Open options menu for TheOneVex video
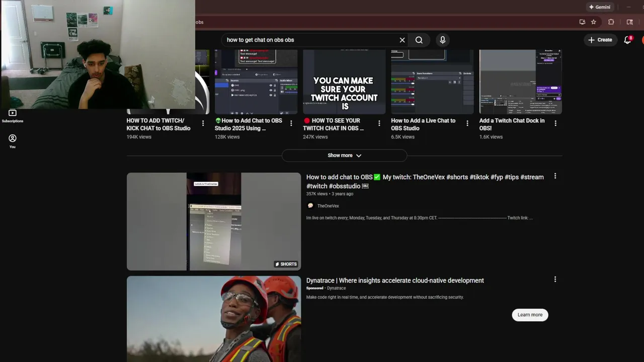This screenshot has width=644, height=362. 555,176
